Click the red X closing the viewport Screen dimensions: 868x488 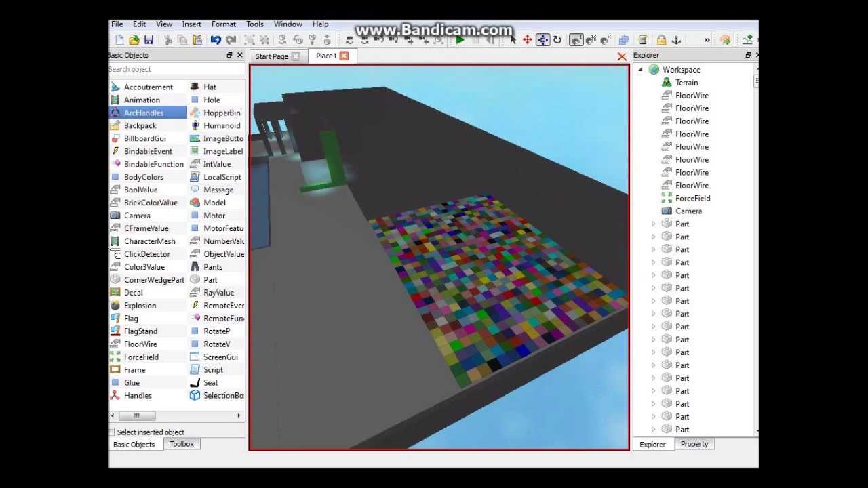click(x=622, y=57)
